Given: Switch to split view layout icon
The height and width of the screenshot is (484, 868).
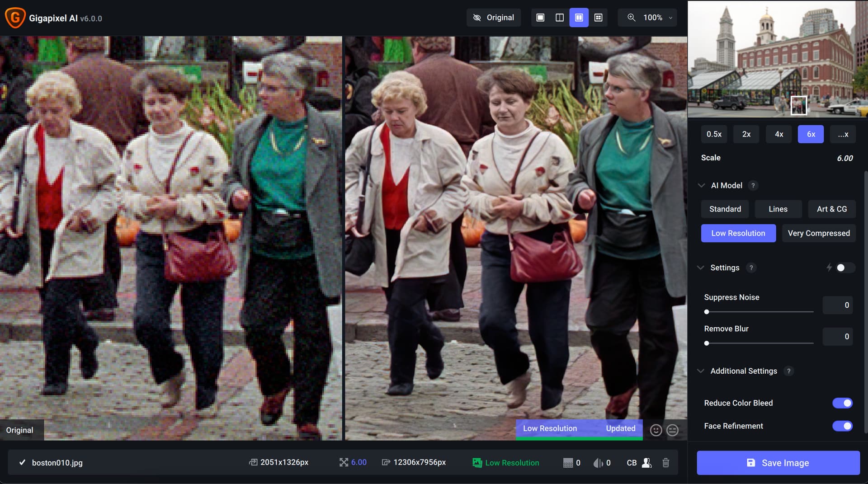Looking at the screenshot, I should 559,18.
